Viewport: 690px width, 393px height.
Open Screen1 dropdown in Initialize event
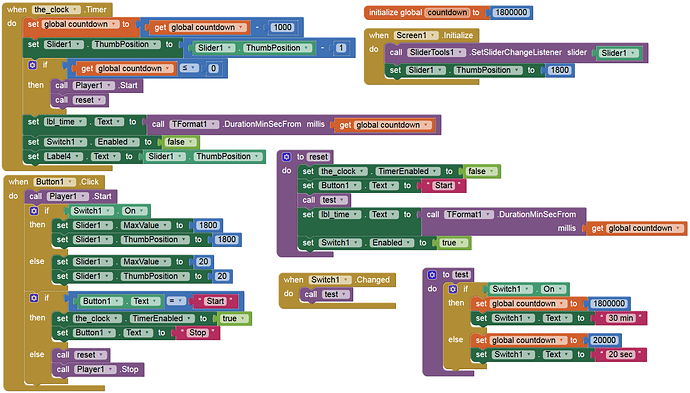pos(416,35)
